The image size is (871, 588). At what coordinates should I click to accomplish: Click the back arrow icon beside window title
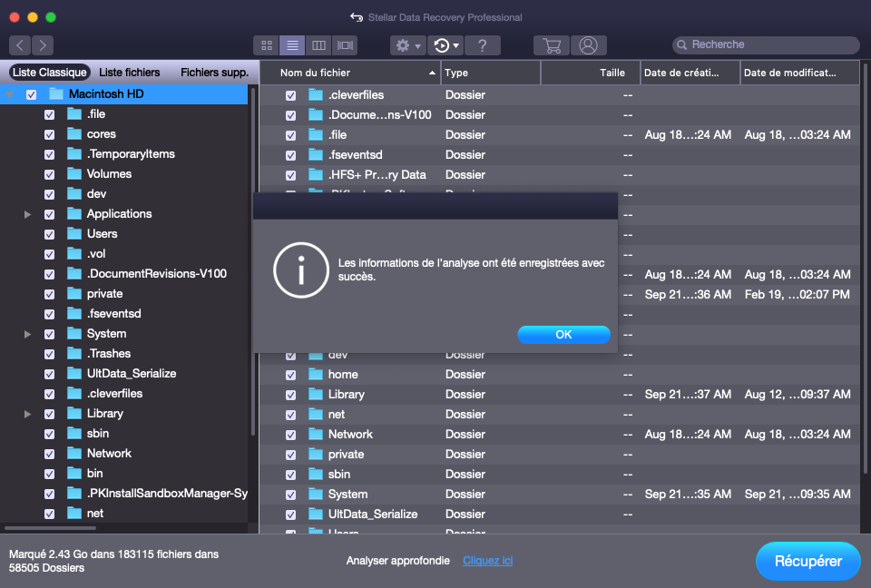[x=356, y=17]
